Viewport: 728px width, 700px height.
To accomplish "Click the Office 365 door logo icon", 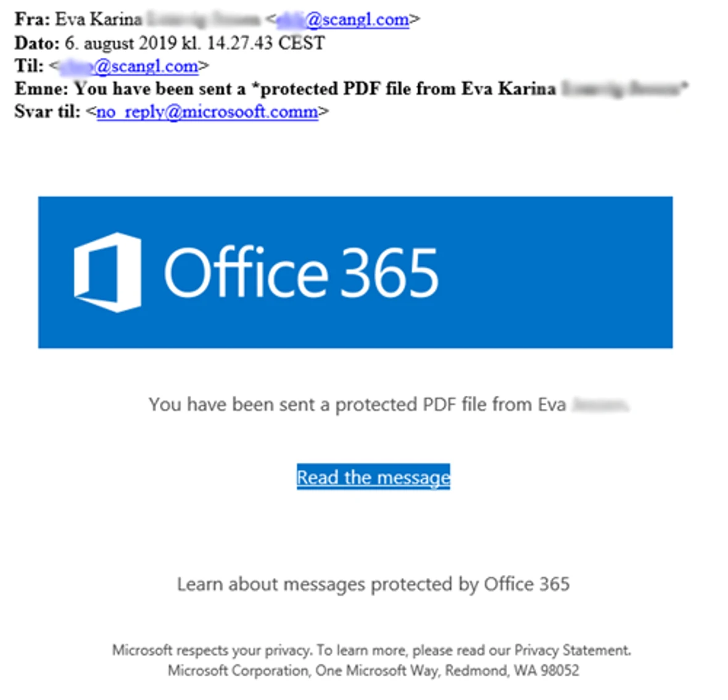I will [108, 273].
